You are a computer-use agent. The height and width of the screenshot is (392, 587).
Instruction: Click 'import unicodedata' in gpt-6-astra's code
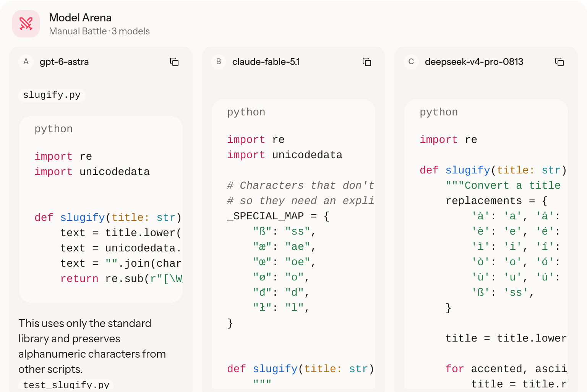click(92, 172)
